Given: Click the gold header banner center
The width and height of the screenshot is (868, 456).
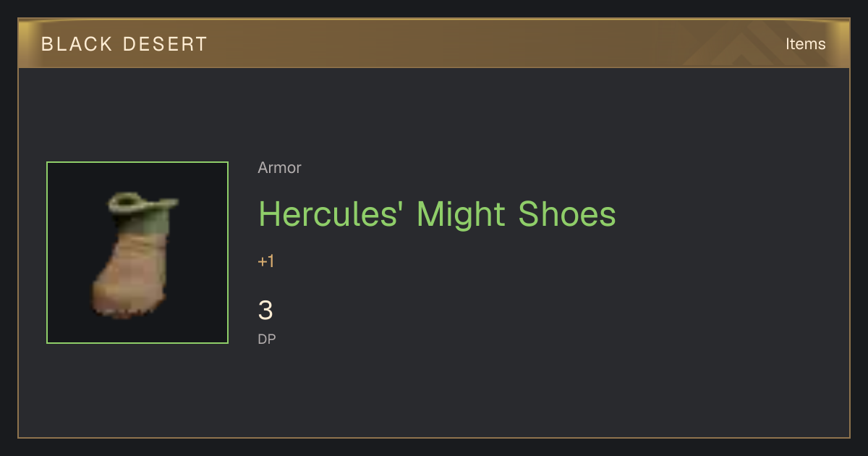Looking at the screenshot, I should [434, 43].
